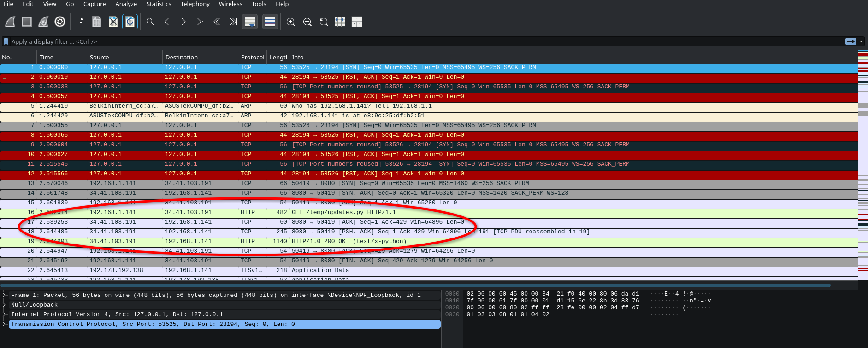Open the File menu
This screenshot has width=868, height=348.
tap(8, 4)
